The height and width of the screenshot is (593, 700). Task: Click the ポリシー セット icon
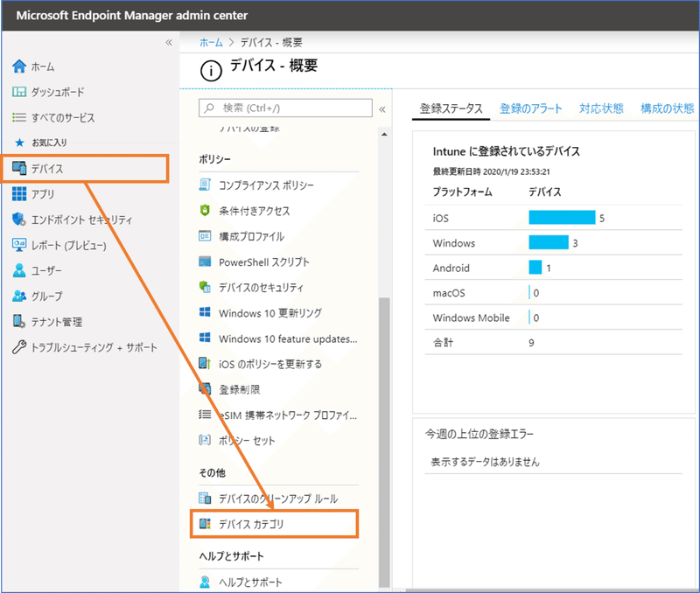click(x=205, y=440)
